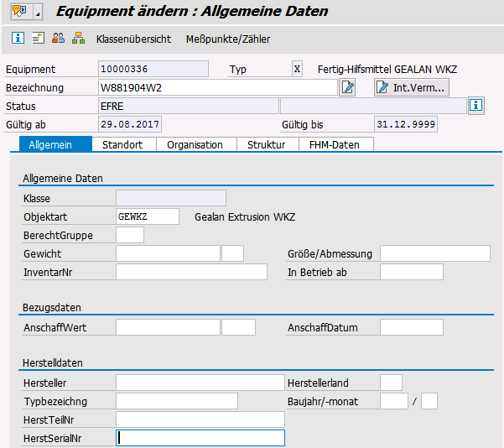504x448 pixels.
Task: Click the Gewicht value field
Action: click(168, 253)
